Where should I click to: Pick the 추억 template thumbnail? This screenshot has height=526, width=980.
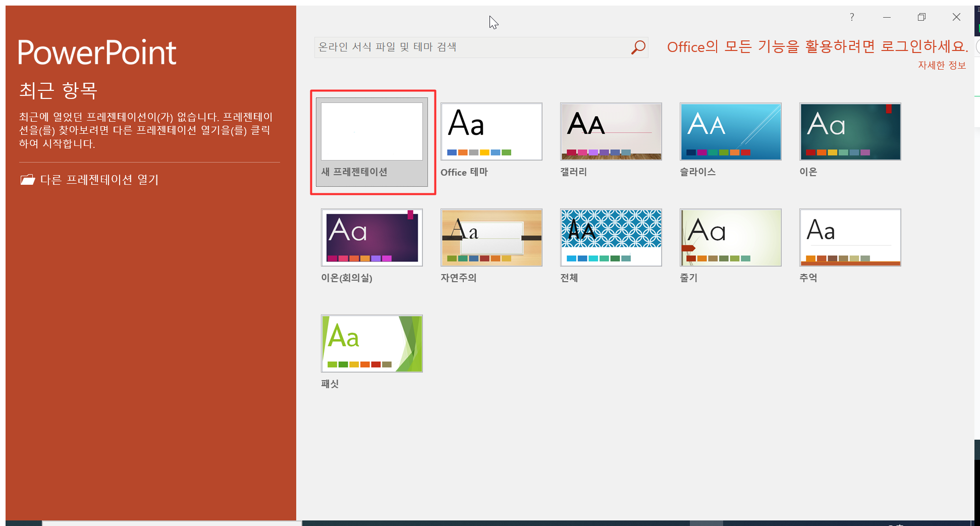pyautogui.click(x=850, y=238)
